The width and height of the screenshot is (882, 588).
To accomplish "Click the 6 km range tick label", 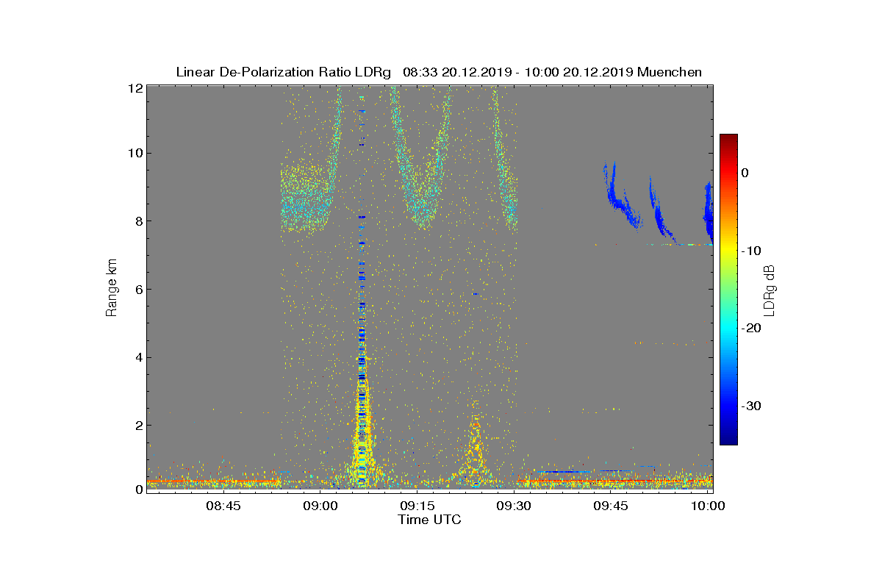I will 139,289.
